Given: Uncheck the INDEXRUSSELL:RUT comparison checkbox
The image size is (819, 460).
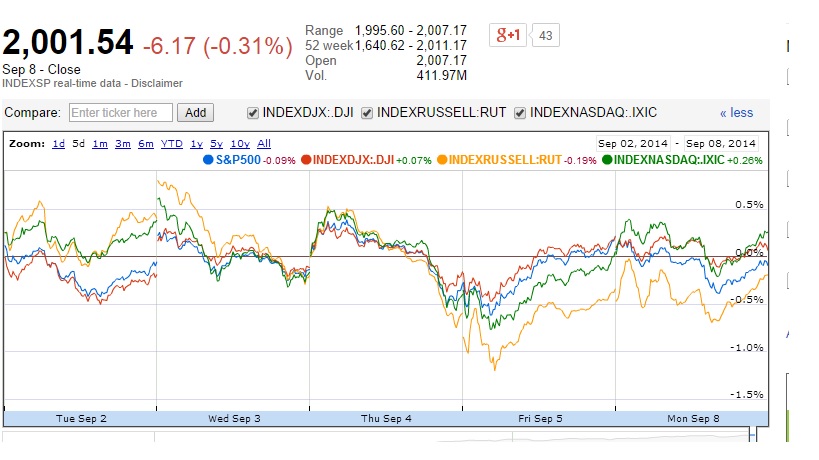Looking at the screenshot, I should click(x=367, y=113).
